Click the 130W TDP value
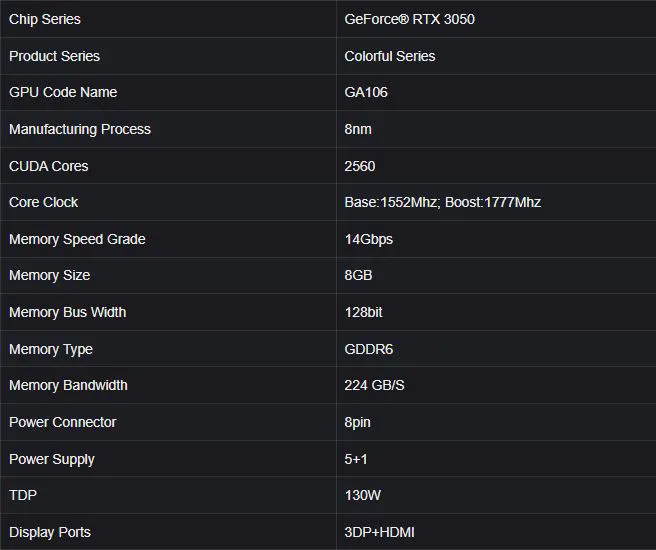 click(x=362, y=495)
